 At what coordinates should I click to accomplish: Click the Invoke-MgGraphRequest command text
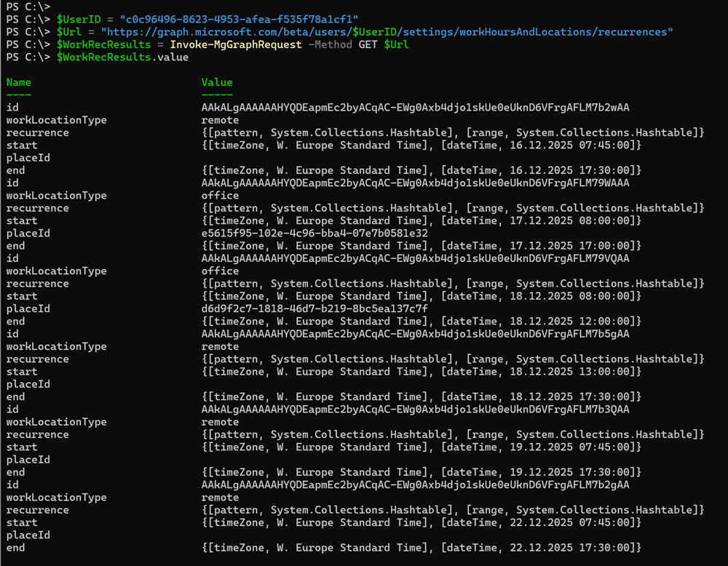click(233, 44)
